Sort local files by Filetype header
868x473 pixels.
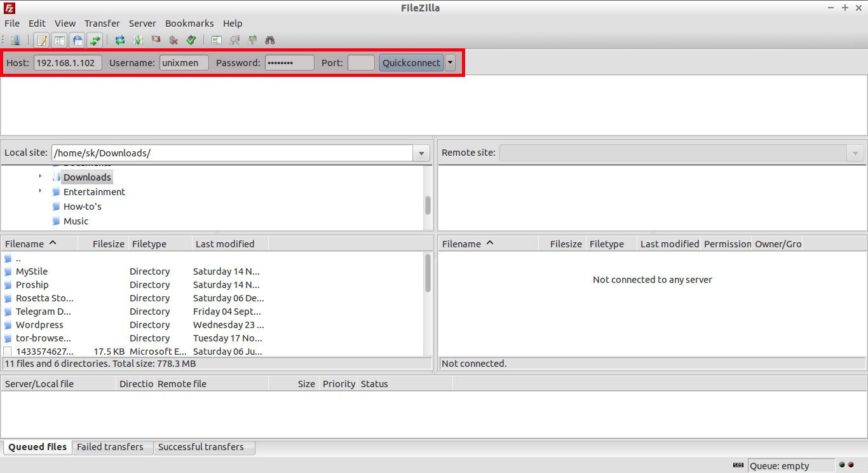160,243
